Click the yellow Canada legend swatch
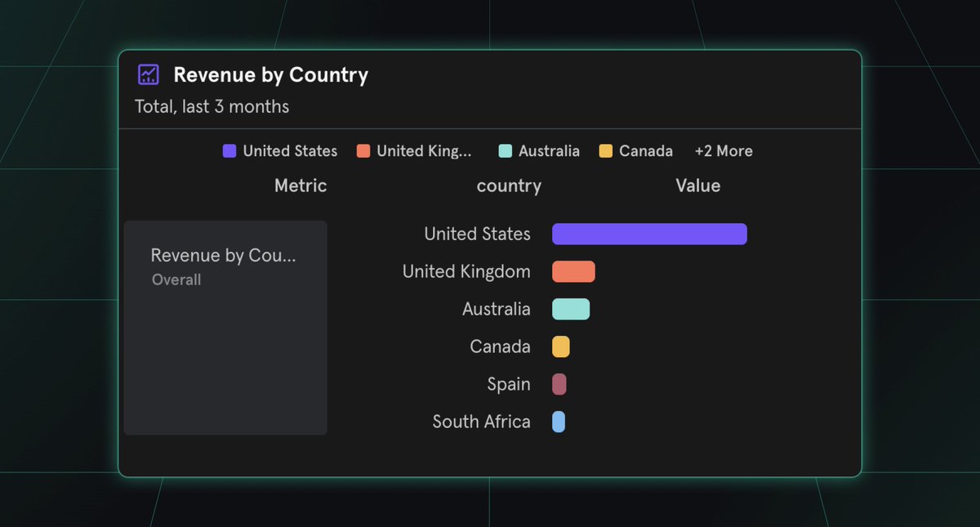The image size is (980, 527). (606, 151)
